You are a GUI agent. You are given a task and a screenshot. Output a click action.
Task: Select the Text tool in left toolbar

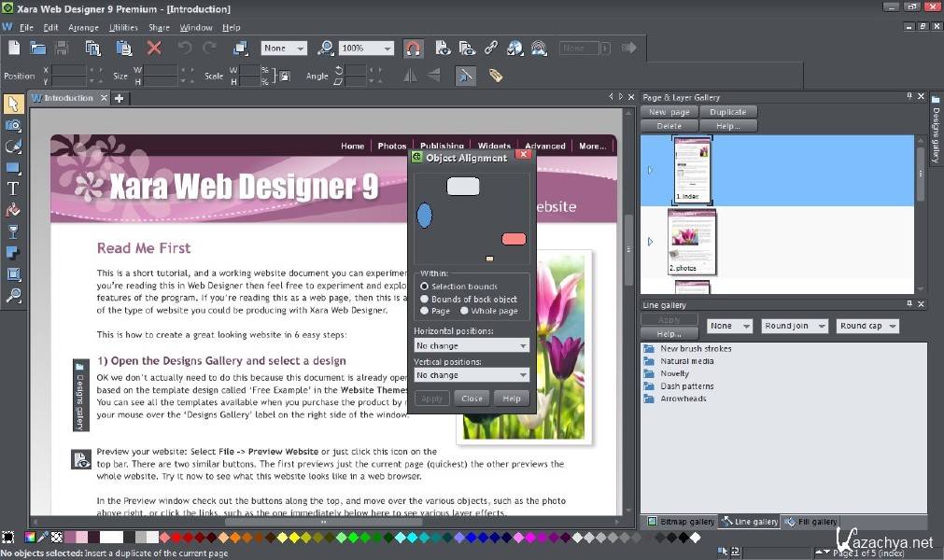pyautogui.click(x=13, y=189)
